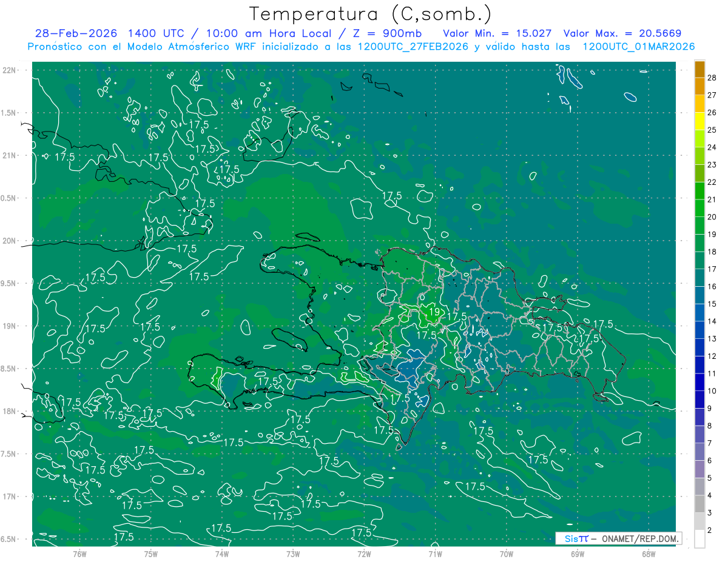Pick the teal legend swatch between 17 and 18
The width and height of the screenshot is (728, 562).
click(699, 261)
